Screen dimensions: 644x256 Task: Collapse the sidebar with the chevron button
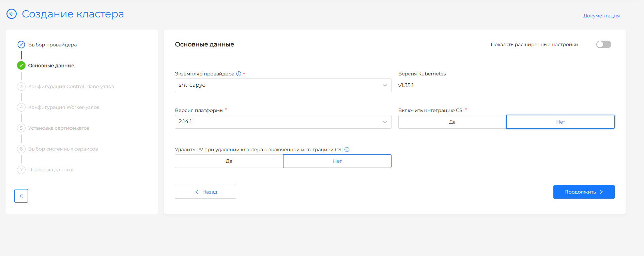point(21,196)
